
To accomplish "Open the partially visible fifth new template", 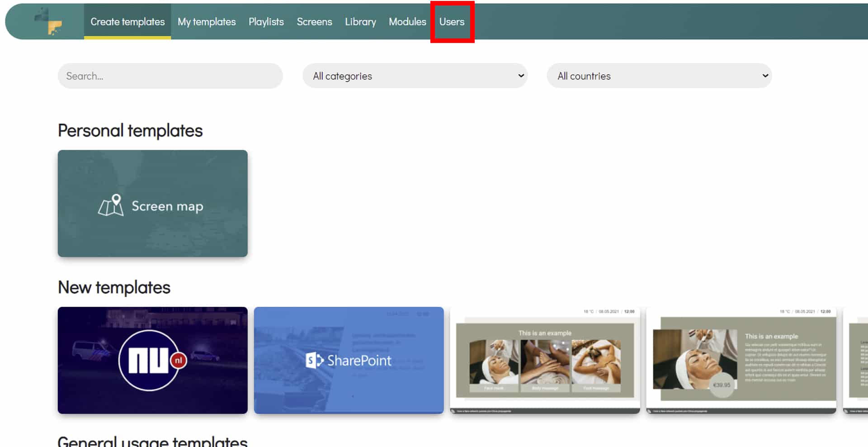I will (x=857, y=361).
